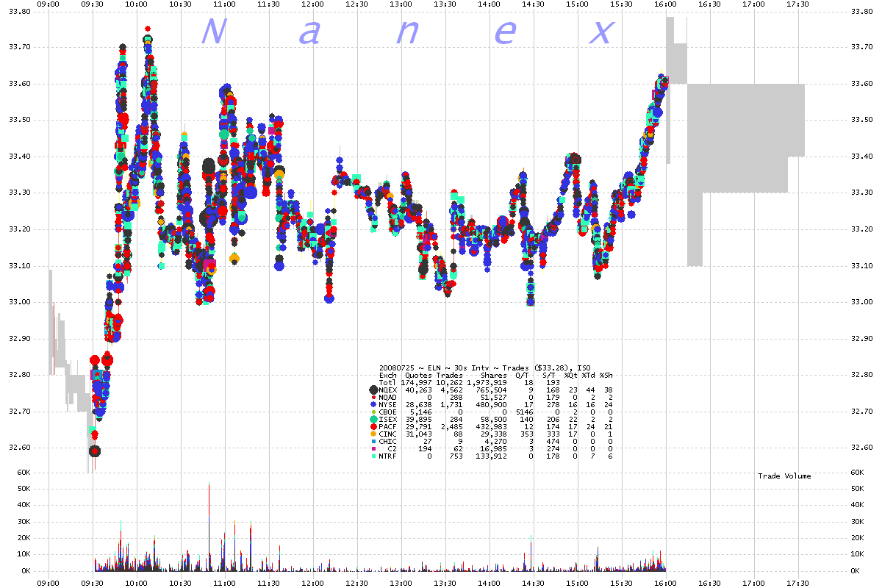The width and height of the screenshot is (882, 588).
Task: Click PACF shares value 432,983
Action: pyautogui.click(x=492, y=427)
